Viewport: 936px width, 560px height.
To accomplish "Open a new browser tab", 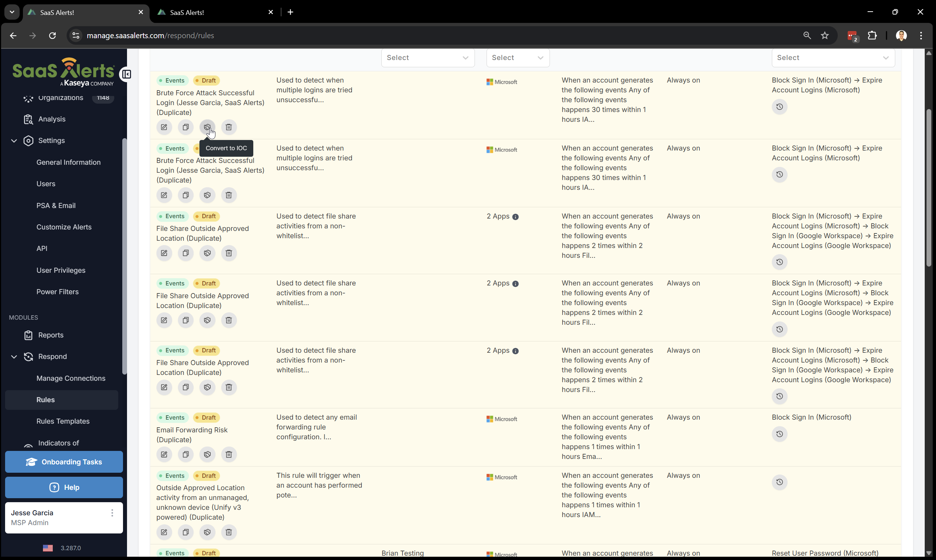I will tap(290, 12).
